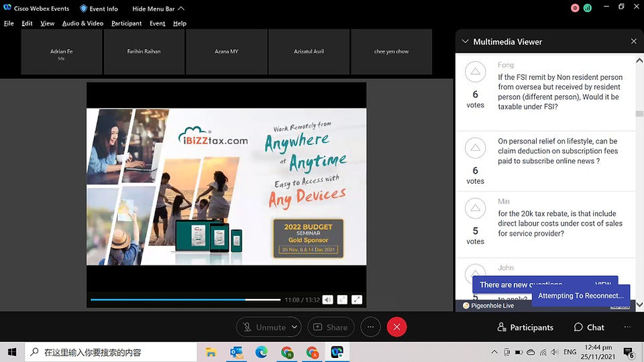Close the Multimedia Viewer panel
644x362 pixels.
click(634, 41)
